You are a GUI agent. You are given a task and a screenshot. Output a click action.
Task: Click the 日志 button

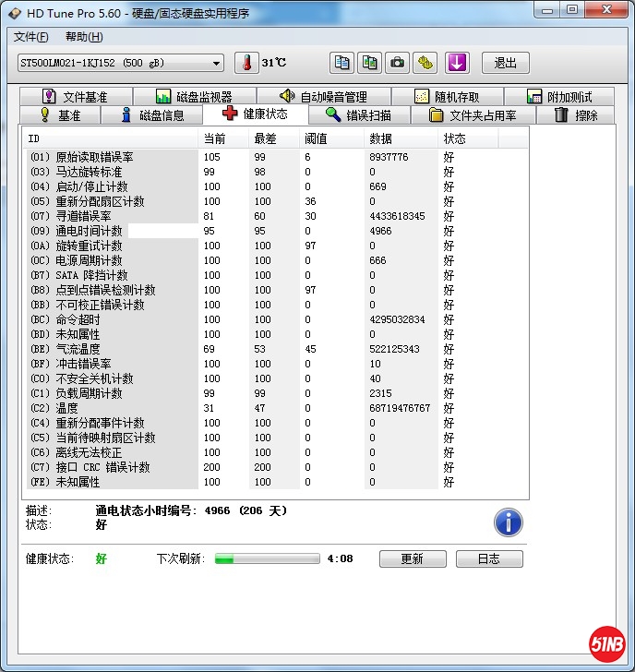point(488,558)
